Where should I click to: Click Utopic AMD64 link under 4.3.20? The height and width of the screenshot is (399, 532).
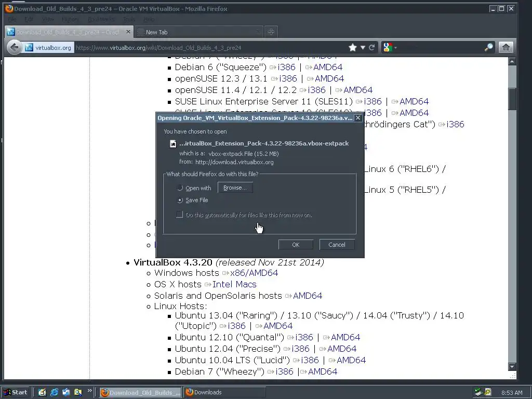[278, 326]
